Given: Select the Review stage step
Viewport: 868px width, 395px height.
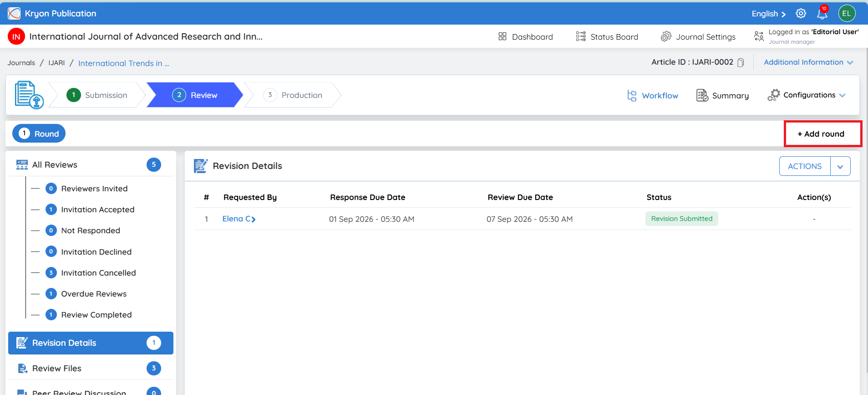Looking at the screenshot, I should [x=195, y=95].
